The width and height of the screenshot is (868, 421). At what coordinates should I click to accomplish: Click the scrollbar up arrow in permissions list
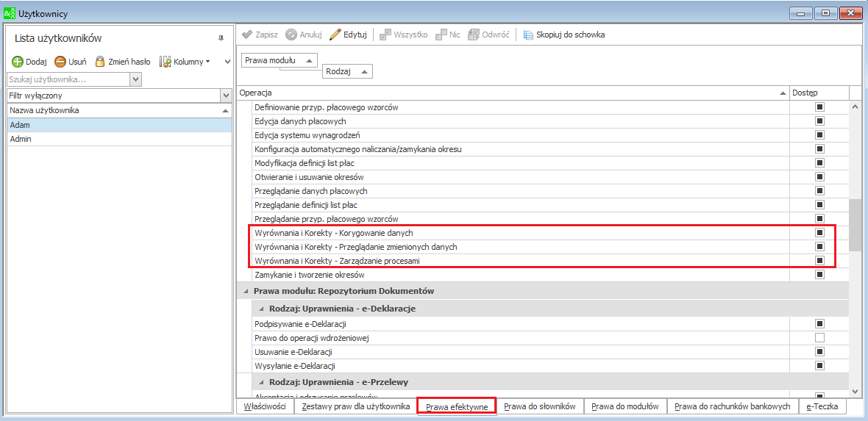pyautogui.click(x=854, y=107)
